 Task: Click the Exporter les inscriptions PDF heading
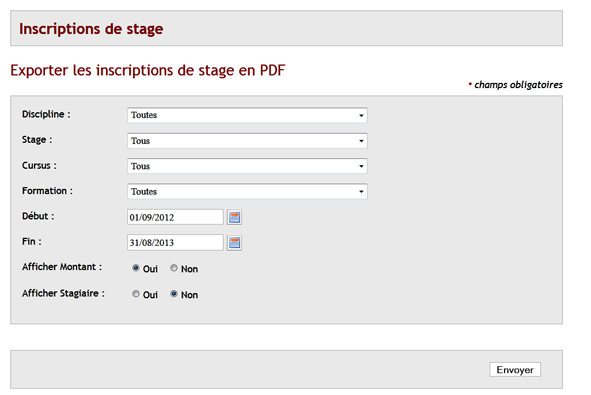148,70
